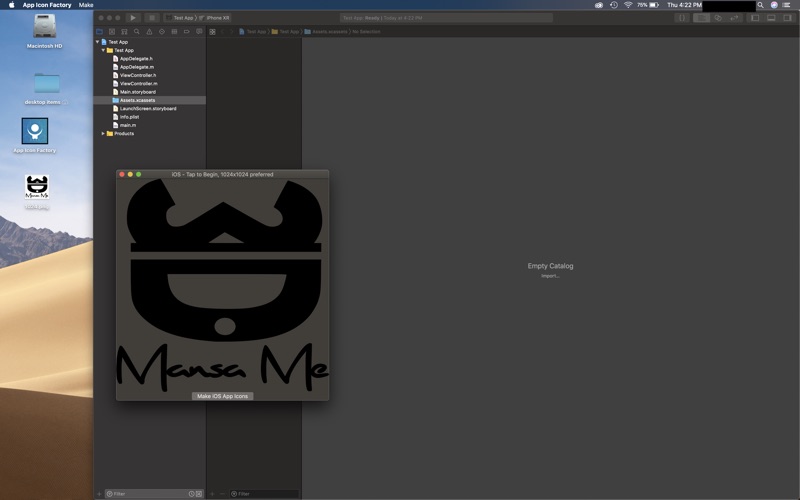Add a new asset with catalog plus button
Viewport: 800px width, 500px height.
click(x=212, y=494)
